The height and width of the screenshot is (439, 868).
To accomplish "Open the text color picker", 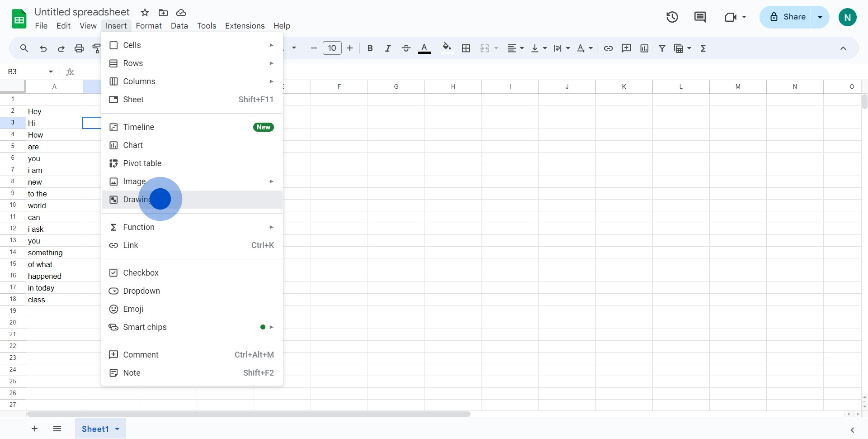I will (424, 48).
